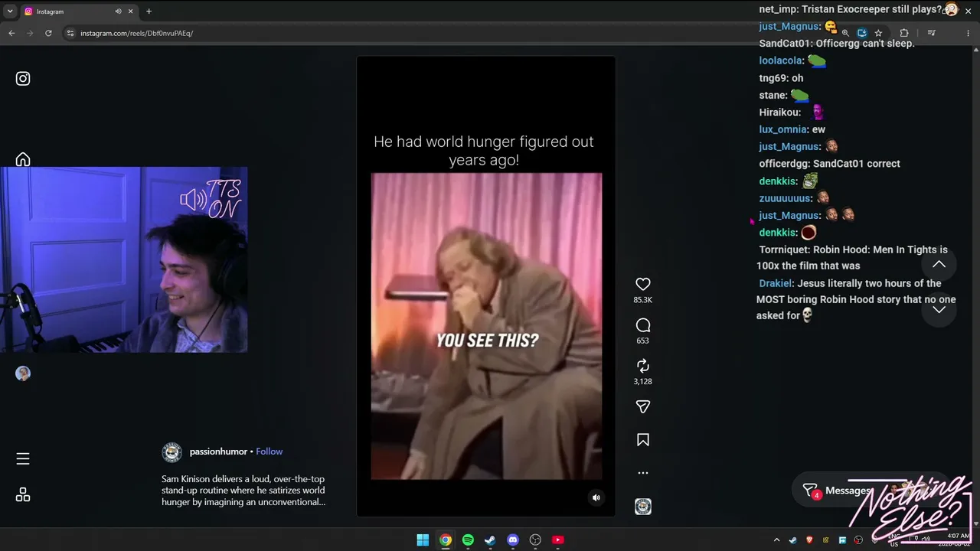Image resolution: width=980 pixels, height=551 pixels.
Task: Click the Steam system tray icon
Action: coord(792,540)
